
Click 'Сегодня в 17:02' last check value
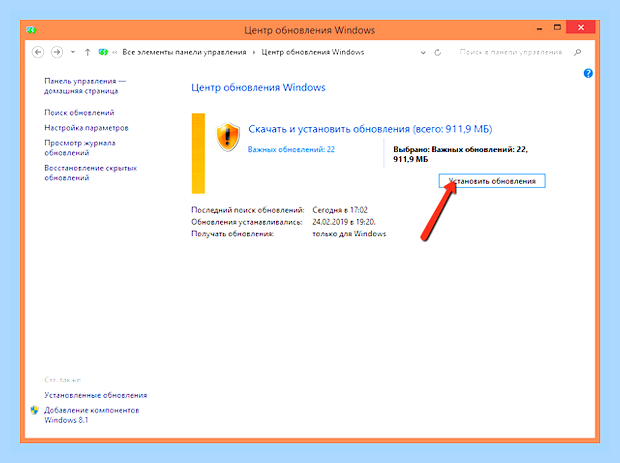pyautogui.click(x=340, y=210)
